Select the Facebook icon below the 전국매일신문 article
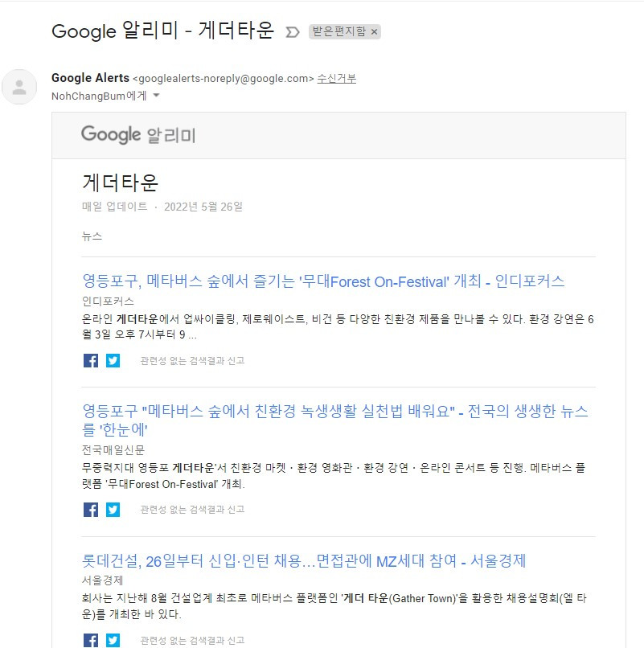The height and width of the screenshot is (648, 644). click(90, 509)
